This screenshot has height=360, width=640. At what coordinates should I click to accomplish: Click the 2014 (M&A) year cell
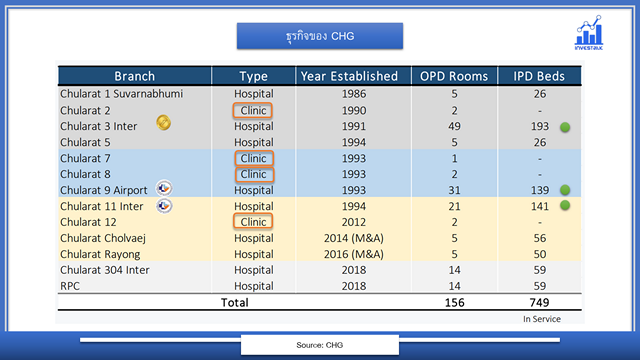354,238
